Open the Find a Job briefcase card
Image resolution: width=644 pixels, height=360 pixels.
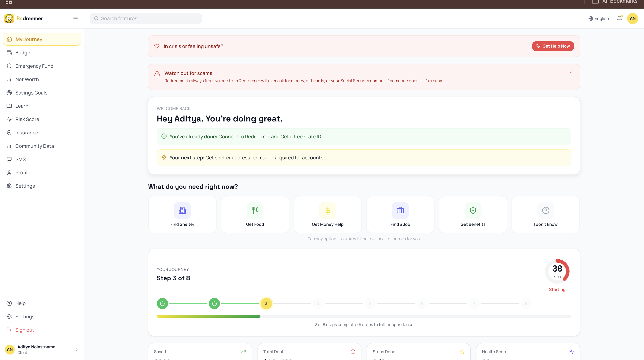point(400,214)
